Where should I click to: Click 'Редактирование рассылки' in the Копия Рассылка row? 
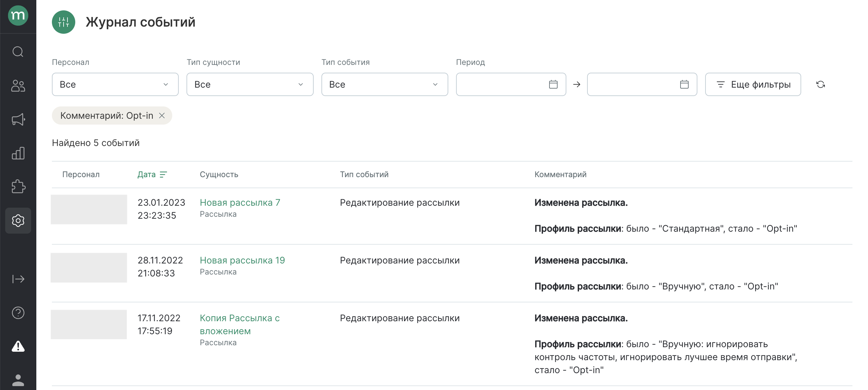pos(400,318)
